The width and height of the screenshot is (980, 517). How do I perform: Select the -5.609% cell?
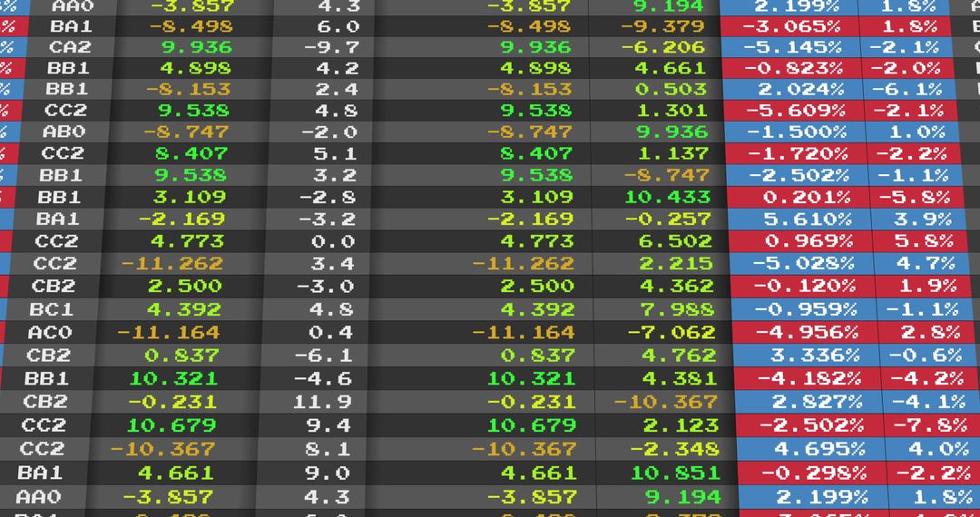pyautogui.click(x=794, y=112)
